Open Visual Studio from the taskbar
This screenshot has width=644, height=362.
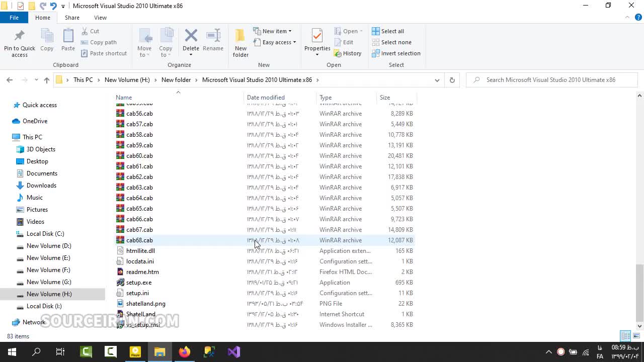pos(234,351)
